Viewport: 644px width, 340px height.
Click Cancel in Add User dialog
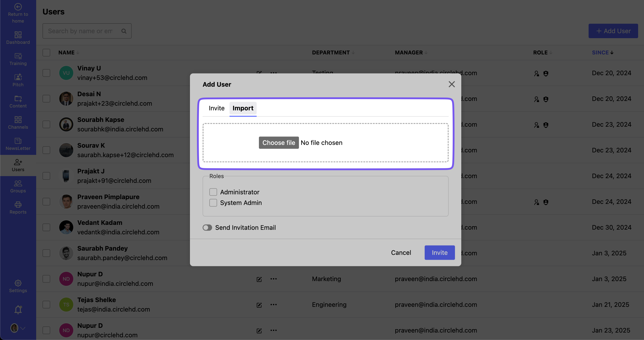[x=401, y=253]
